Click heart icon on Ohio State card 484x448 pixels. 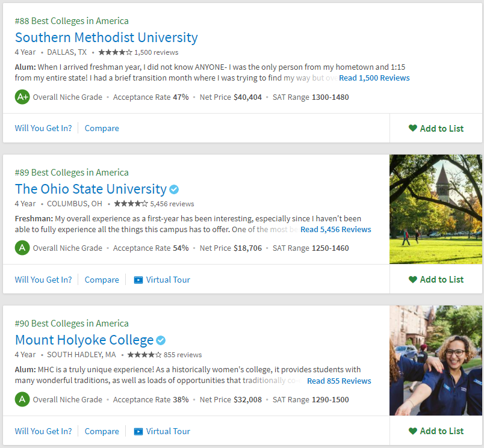pyautogui.click(x=413, y=280)
